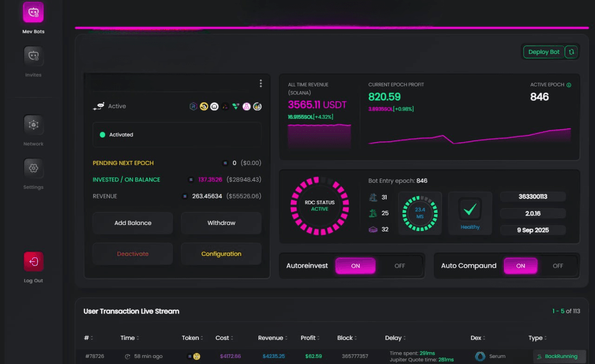
Task: Open the bot card three-dot menu
Action: (x=260, y=83)
